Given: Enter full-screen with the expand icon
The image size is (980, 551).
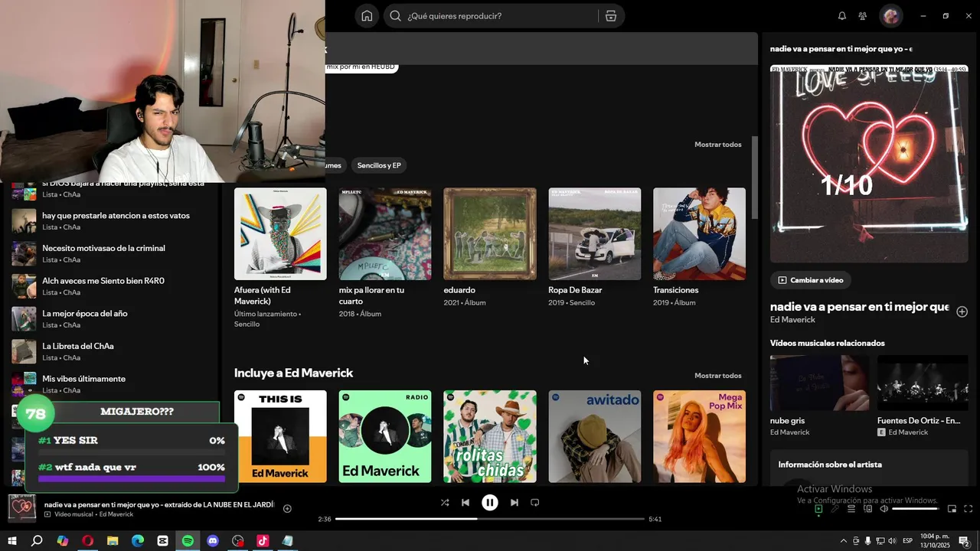Looking at the screenshot, I should coord(969,509).
